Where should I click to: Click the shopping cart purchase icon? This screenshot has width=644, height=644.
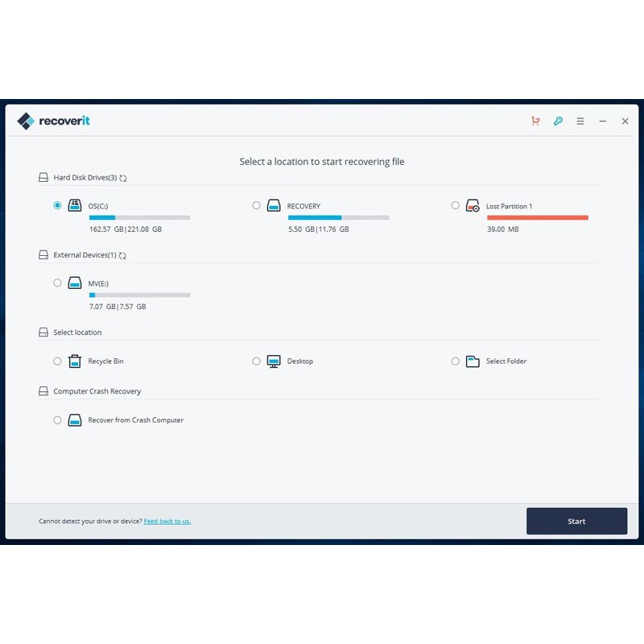[x=535, y=122]
